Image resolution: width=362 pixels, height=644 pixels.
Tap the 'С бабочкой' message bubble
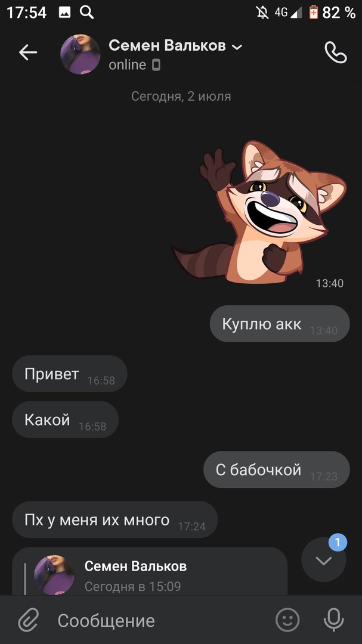[277, 469]
